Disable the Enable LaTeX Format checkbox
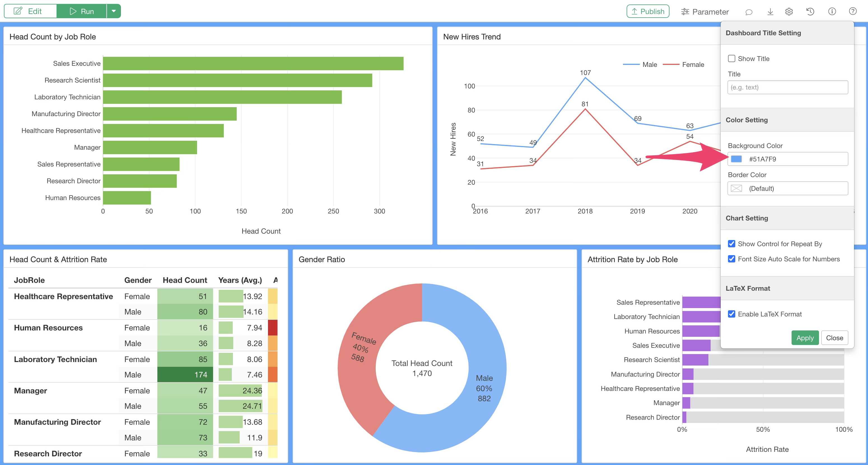The width and height of the screenshot is (868, 465). click(732, 314)
